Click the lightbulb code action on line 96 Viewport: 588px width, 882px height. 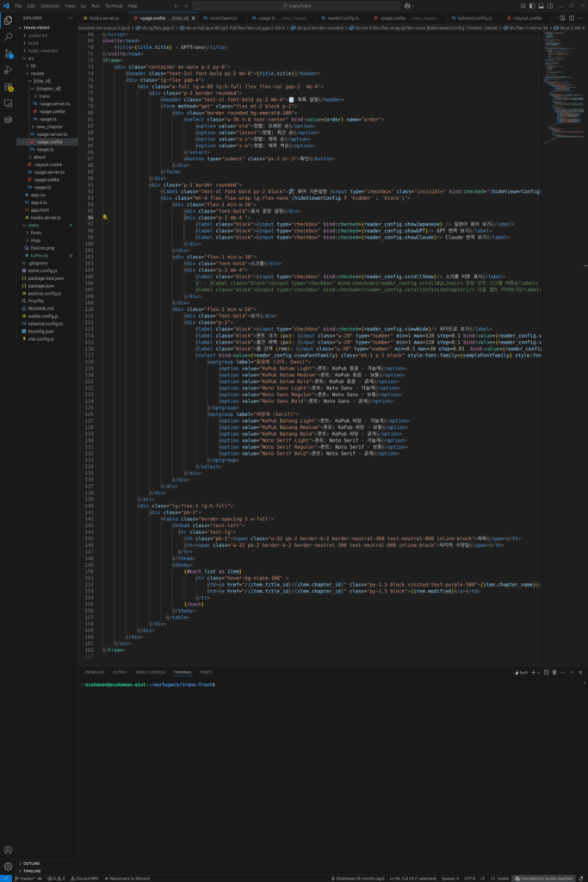click(105, 217)
